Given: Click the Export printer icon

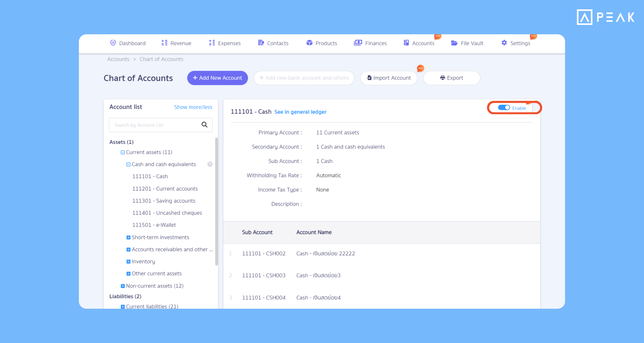Looking at the screenshot, I should coord(443,78).
